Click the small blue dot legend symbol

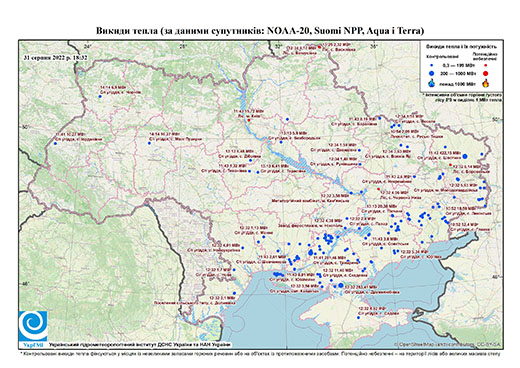pyautogui.click(x=432, y=66)
